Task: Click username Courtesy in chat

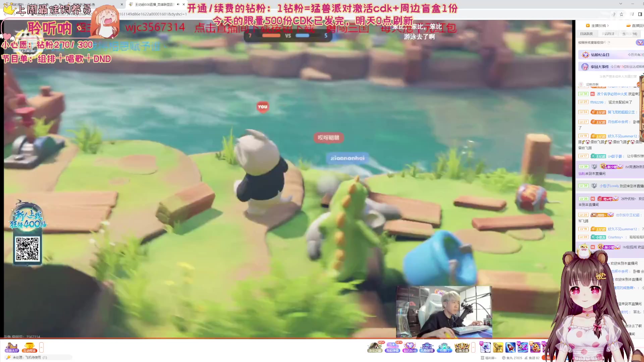Action: 615,237
